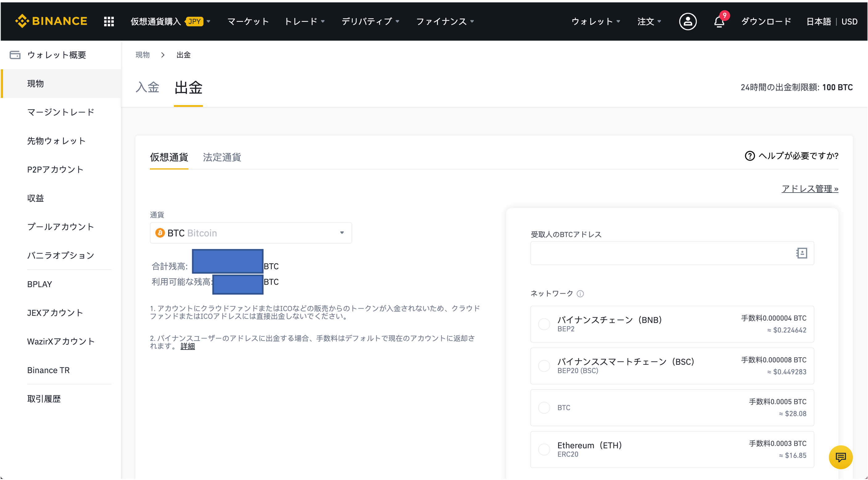868x480 pixels.
Task: Click the 詳細 link below withdrawal notes
Action: [x=187, y=346]
